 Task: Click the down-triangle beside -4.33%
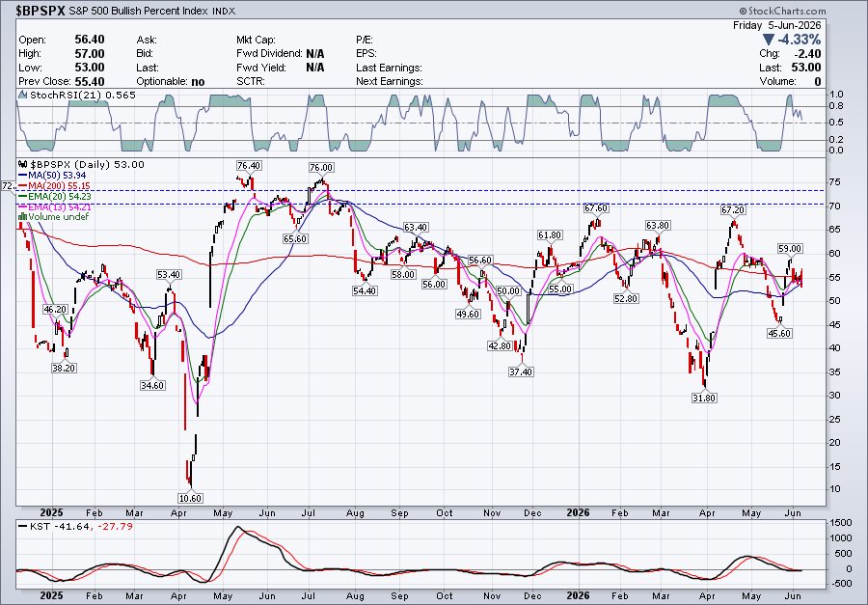[768, 40]
